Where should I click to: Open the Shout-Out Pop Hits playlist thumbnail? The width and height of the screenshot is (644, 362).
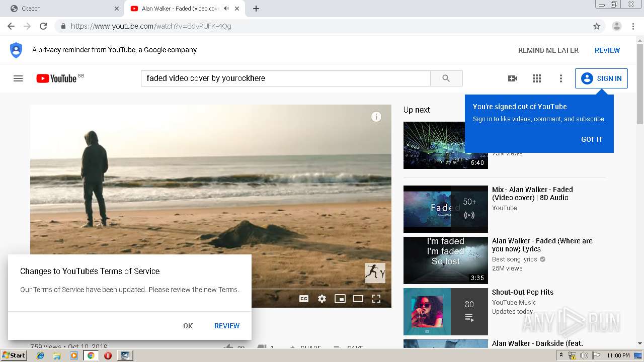[446, 312]
